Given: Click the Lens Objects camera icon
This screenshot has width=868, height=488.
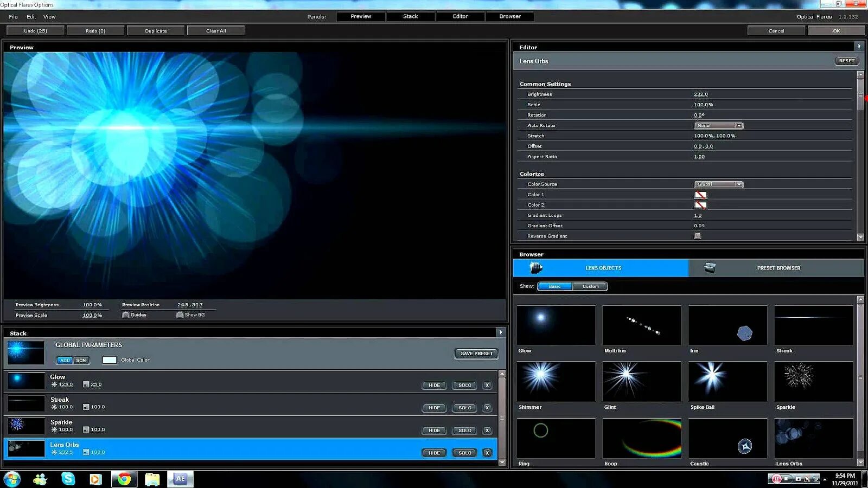Looking at the screenshot, I should coord(534,267).
